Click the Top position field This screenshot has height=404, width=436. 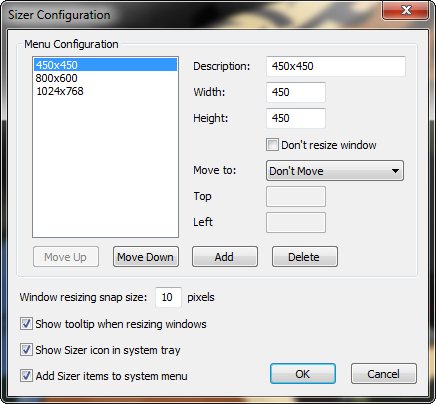point(296,196)
